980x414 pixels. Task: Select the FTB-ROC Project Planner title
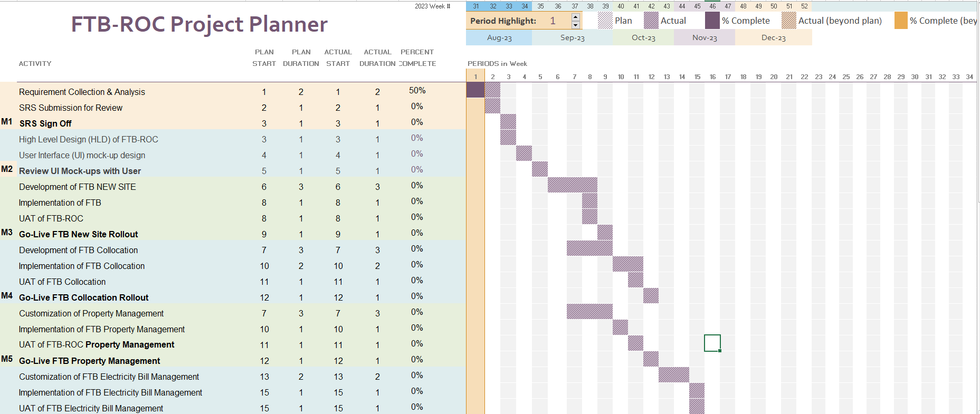(x=199, y=24)
